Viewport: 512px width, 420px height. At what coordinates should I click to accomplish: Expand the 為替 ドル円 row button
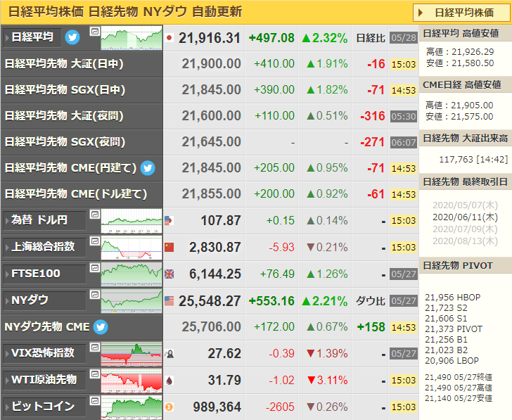click(44, 220)
